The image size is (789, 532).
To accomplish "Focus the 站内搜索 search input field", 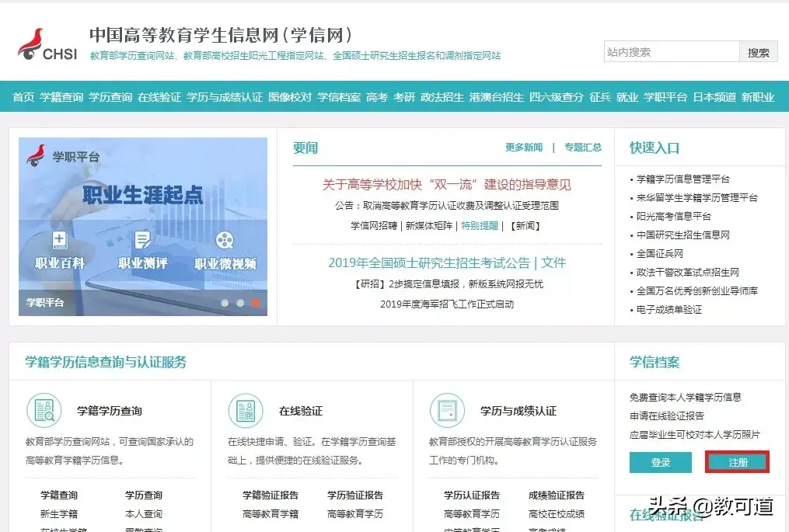I will (671, 52).
